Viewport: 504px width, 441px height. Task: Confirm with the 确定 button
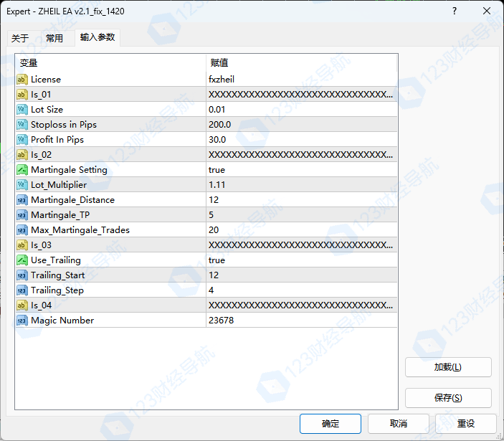click(331, 424)
